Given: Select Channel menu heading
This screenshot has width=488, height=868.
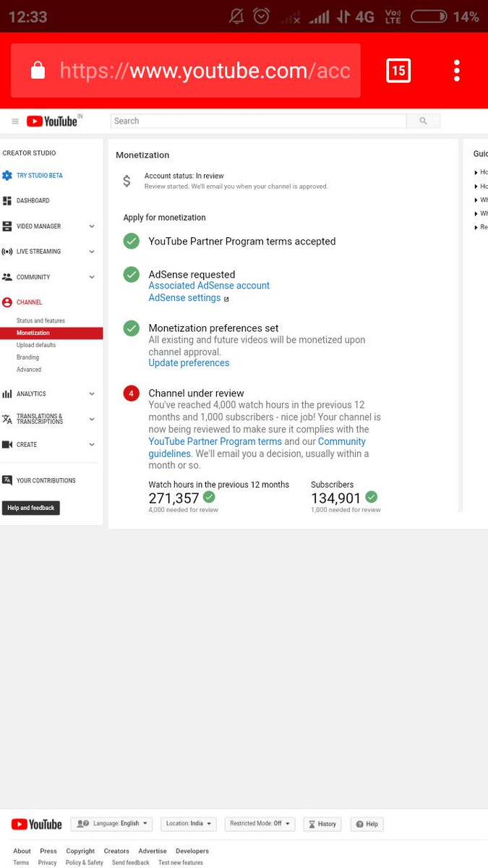Looking at the screenshot, I should [x=30, y=302].
